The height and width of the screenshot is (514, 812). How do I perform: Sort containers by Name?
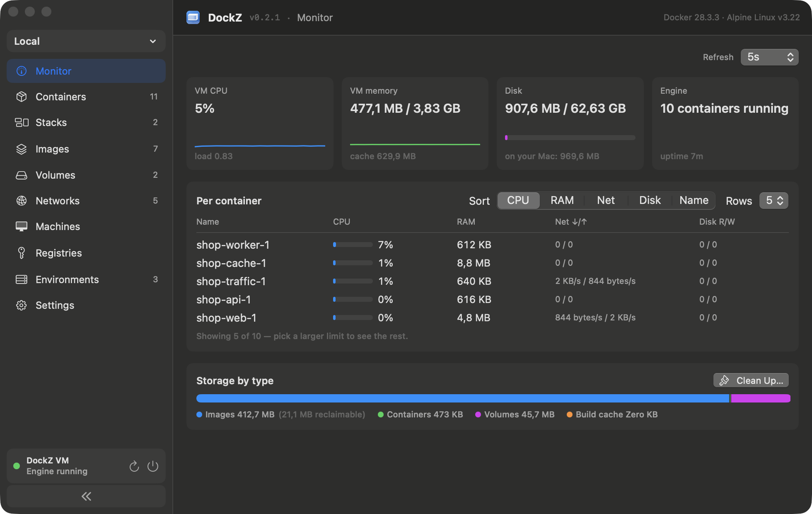click(694, 200)
